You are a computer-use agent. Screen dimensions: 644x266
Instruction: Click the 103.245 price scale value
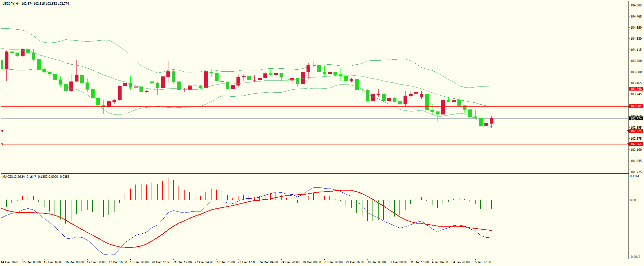[x=636, y=94]
